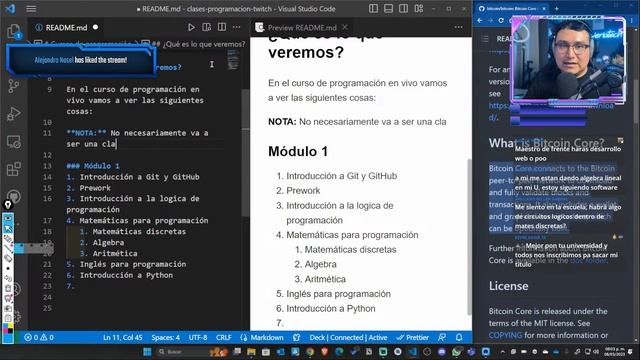This screenshot has height=360, width=640.
Task: Click the Run play icon in editor toolbar
Action: (x=191, y=27)
